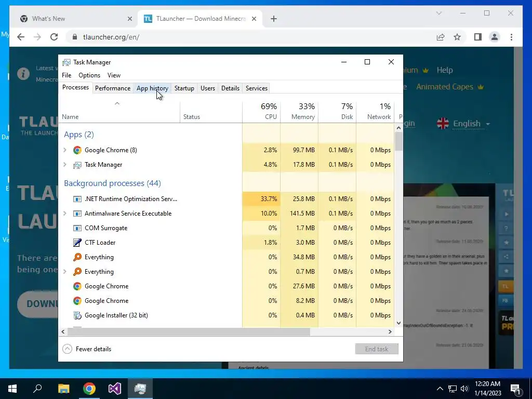Viewport: 532px width, 399px height.
Task: Click the Google Chrome (8) app icon
Action: coord(77,150)
